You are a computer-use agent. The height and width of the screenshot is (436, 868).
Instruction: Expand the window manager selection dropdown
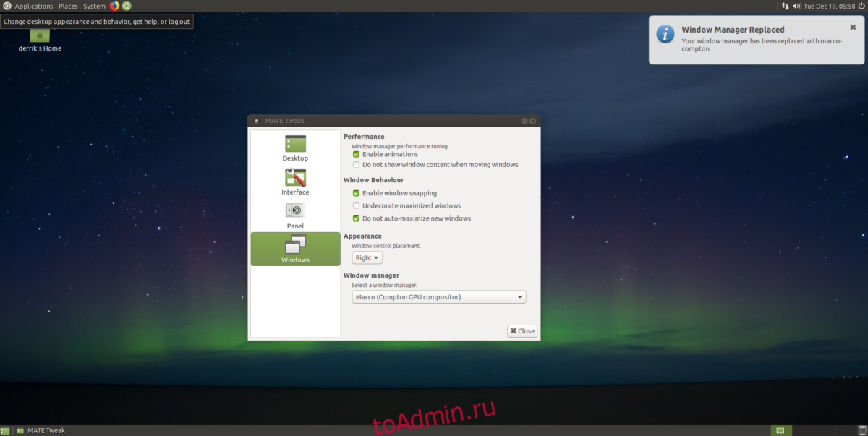coord(438,297)
